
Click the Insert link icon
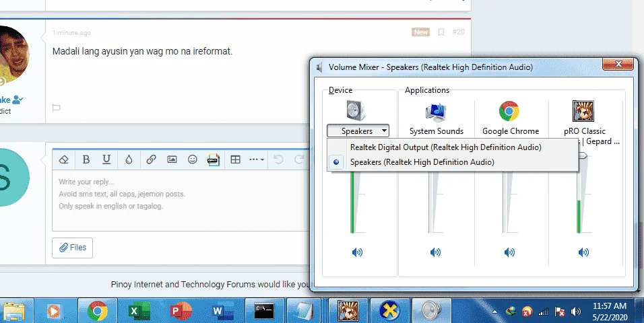point(151,159)
